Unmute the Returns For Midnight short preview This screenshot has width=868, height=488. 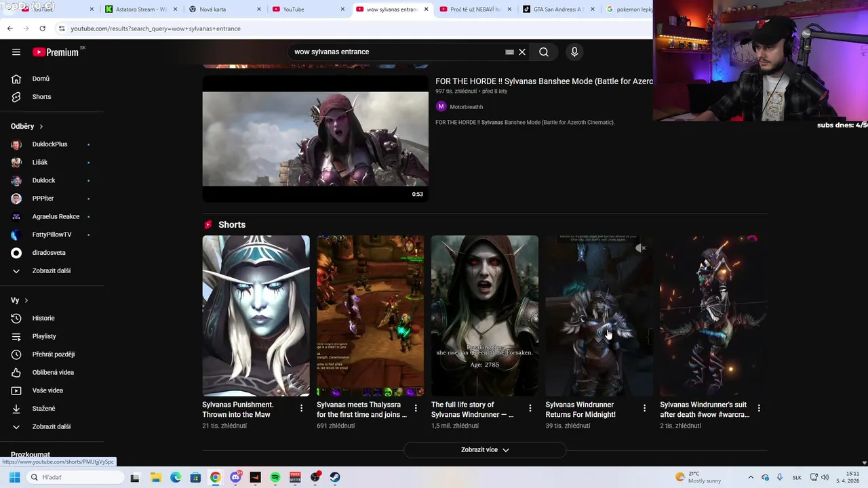click(x=641, y=248)
